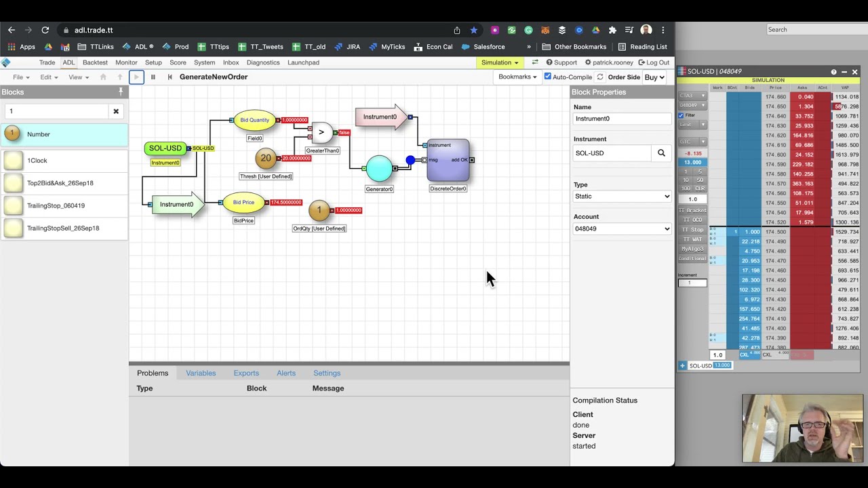
Task: Open the View menu dropdown
Action: (x=78, y=77)
